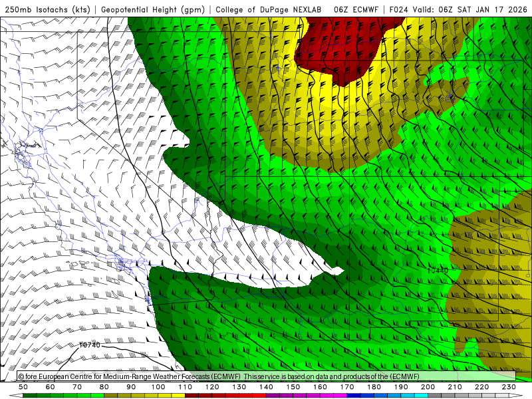Click the 10740 height contour label
The image size is (532, 399).
(x=90, y=345)
